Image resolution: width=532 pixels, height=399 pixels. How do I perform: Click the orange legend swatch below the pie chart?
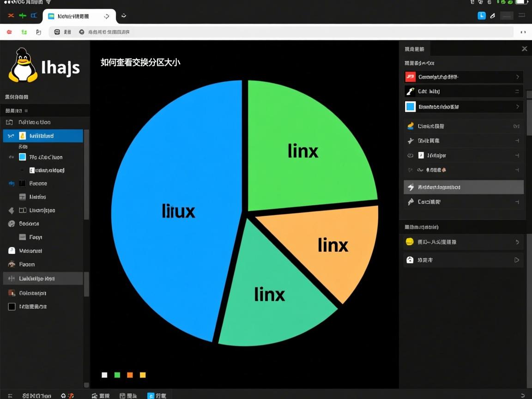[x=130, y=375]
